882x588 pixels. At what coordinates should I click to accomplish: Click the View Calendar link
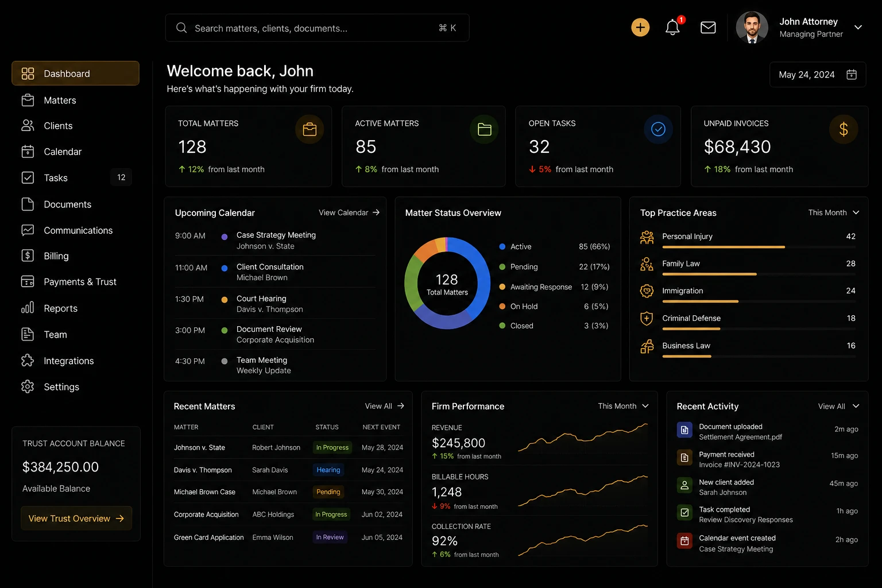(349, 212)
